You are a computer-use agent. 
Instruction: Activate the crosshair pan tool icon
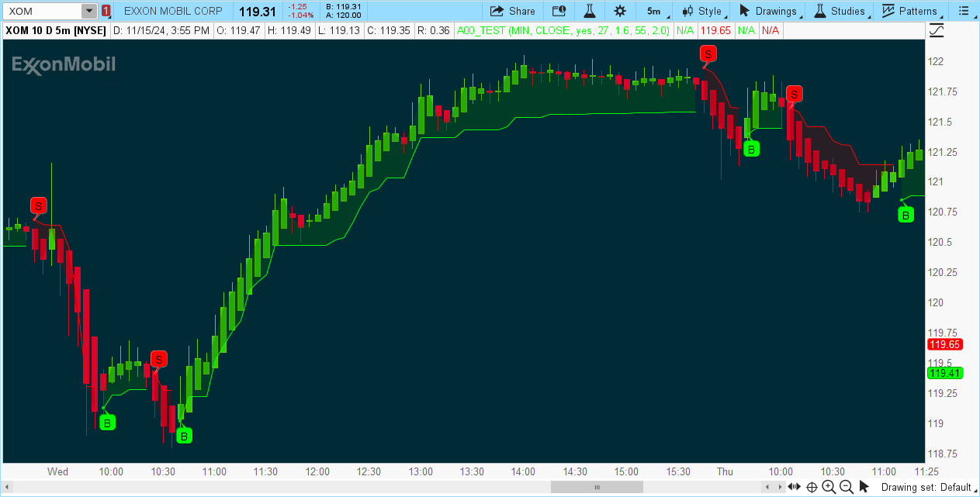(x=812, y=487)
